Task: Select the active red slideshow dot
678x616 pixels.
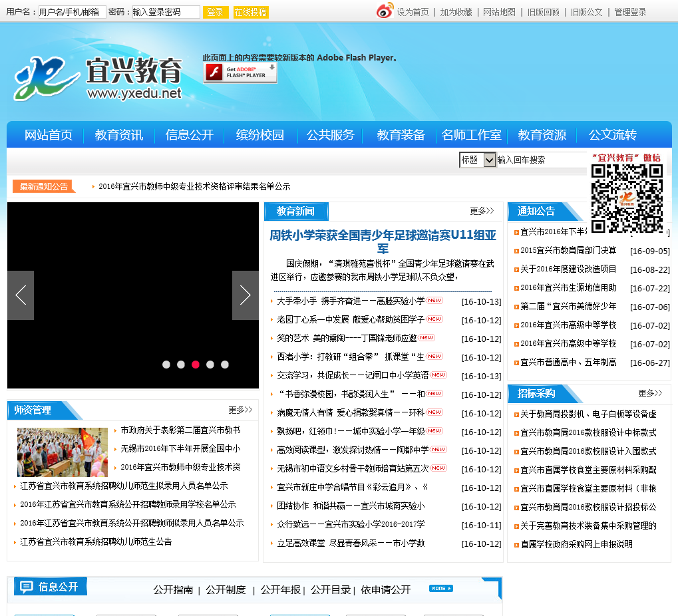Action: [x=196, y=365]
